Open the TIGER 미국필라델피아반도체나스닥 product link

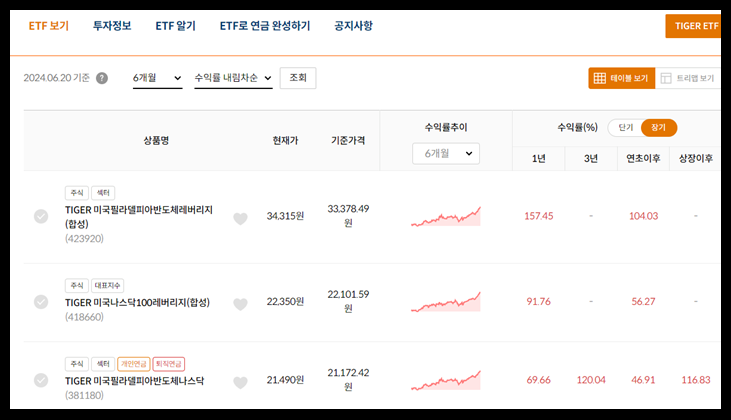coord(134,381)
